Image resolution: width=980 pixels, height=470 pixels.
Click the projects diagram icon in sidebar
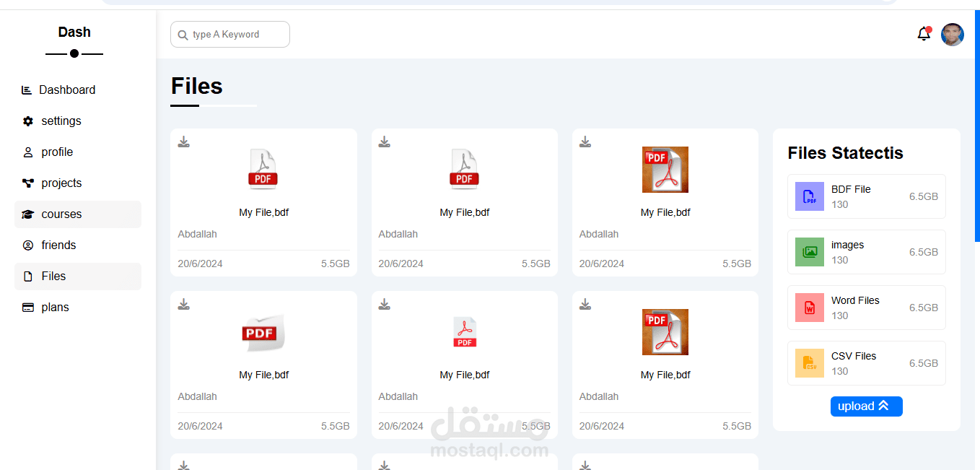tap(28, 183)
